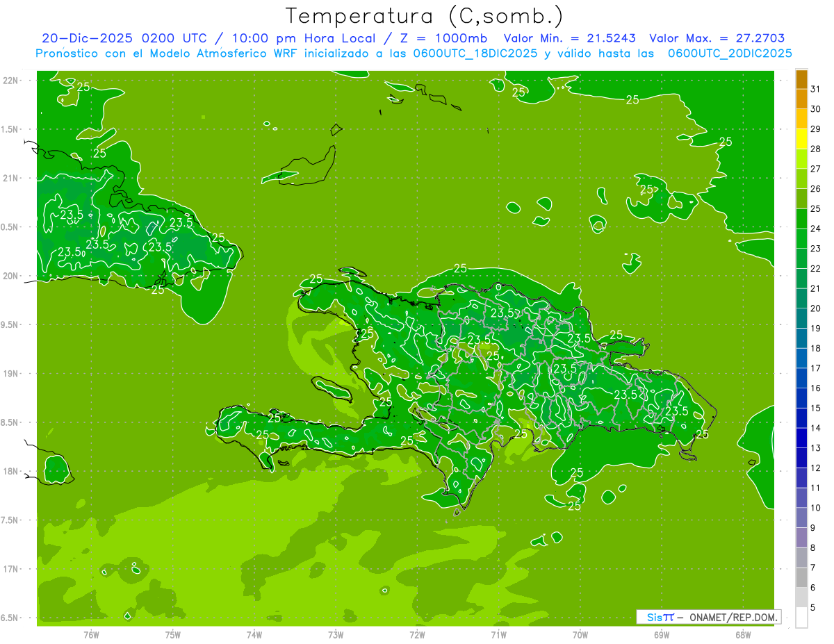The height and width of the screenshot is (644, 834).
Task: Click the 23 label on the color scale
Action: pyautogui.click(x=817, y=249)
